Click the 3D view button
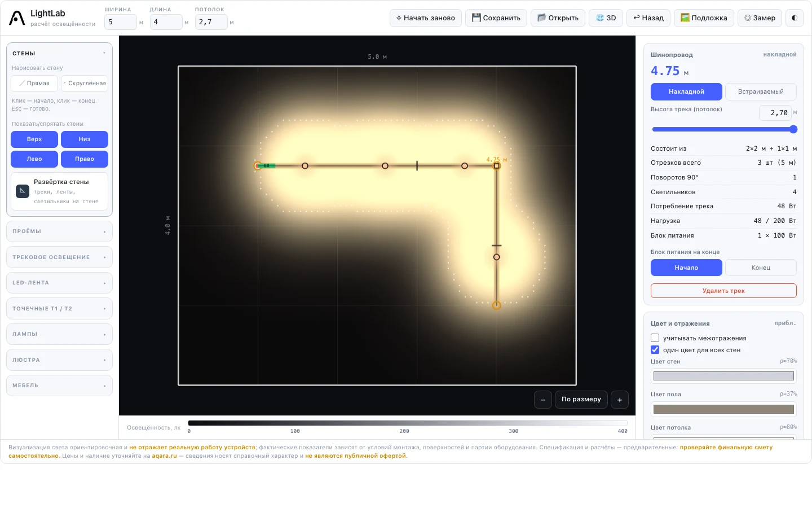Viewport: 812px width, 508px height. click(606, 18)
